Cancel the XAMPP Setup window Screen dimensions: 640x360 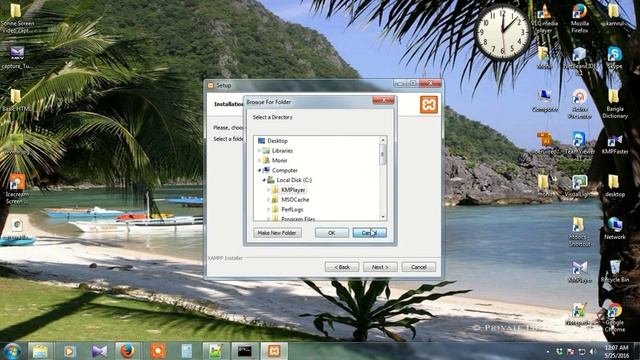coord(418,267)
